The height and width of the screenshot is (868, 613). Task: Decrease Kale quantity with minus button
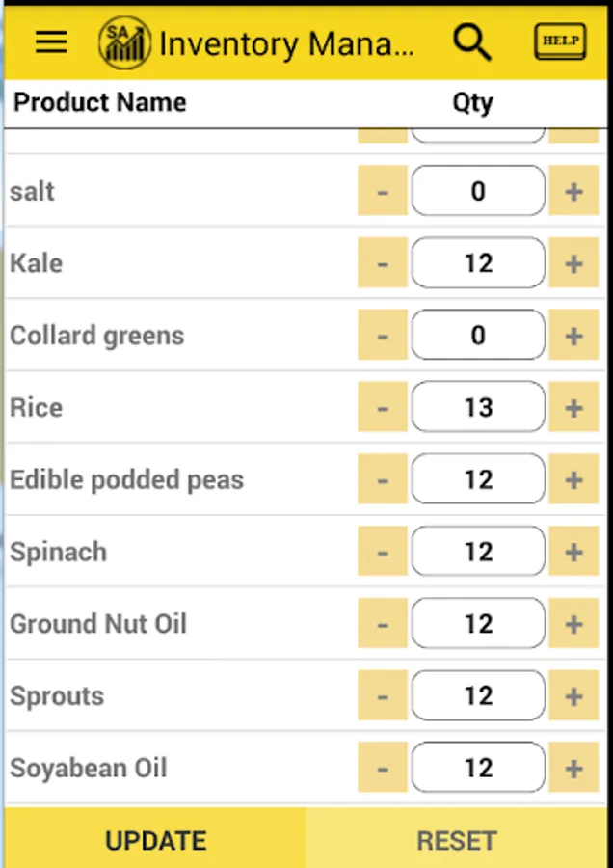[x=383, y=263]
